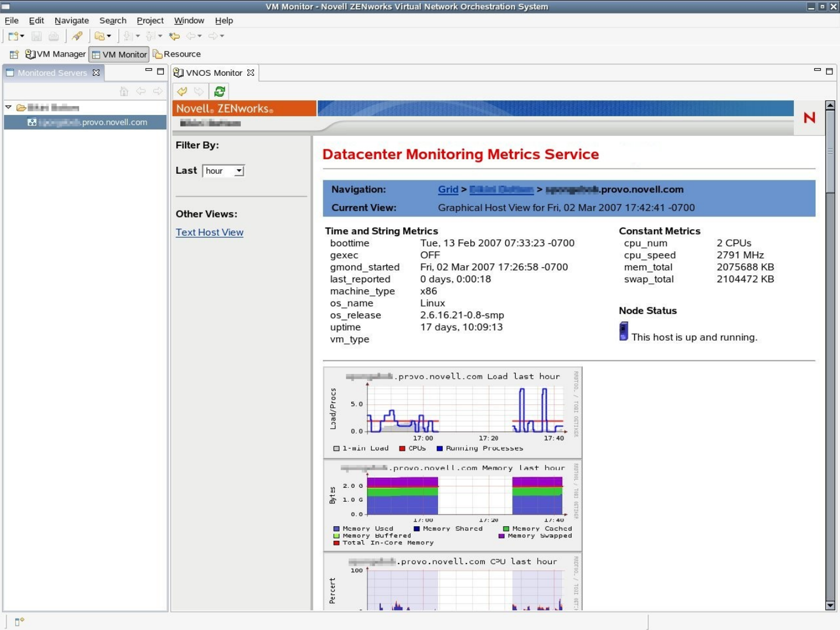The image size is (840, 630).
Task: Open the Project menu
Action: point(150,20)
